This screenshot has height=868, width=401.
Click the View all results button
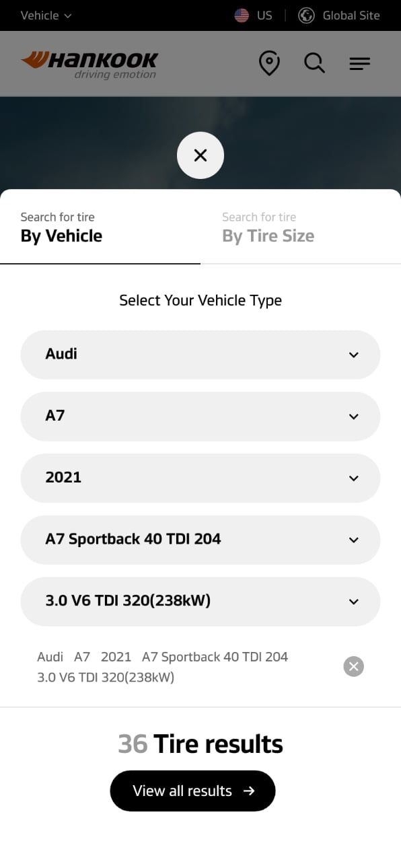tap(193, 791)
